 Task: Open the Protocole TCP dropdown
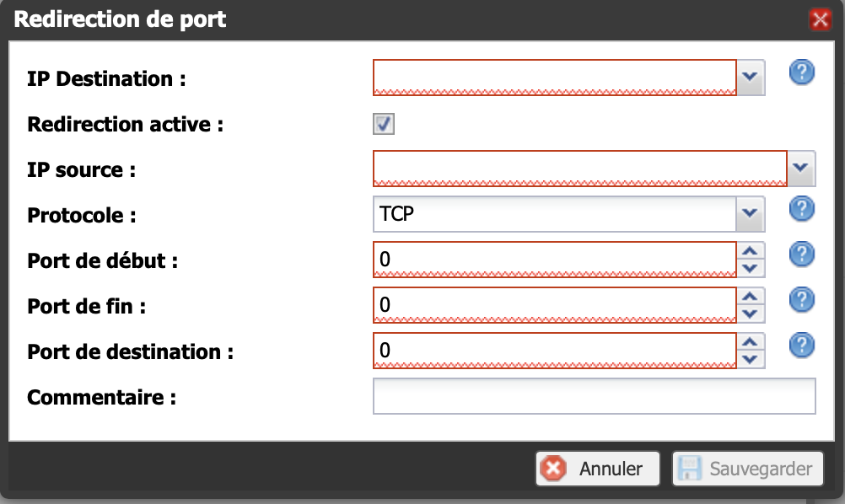751,214
